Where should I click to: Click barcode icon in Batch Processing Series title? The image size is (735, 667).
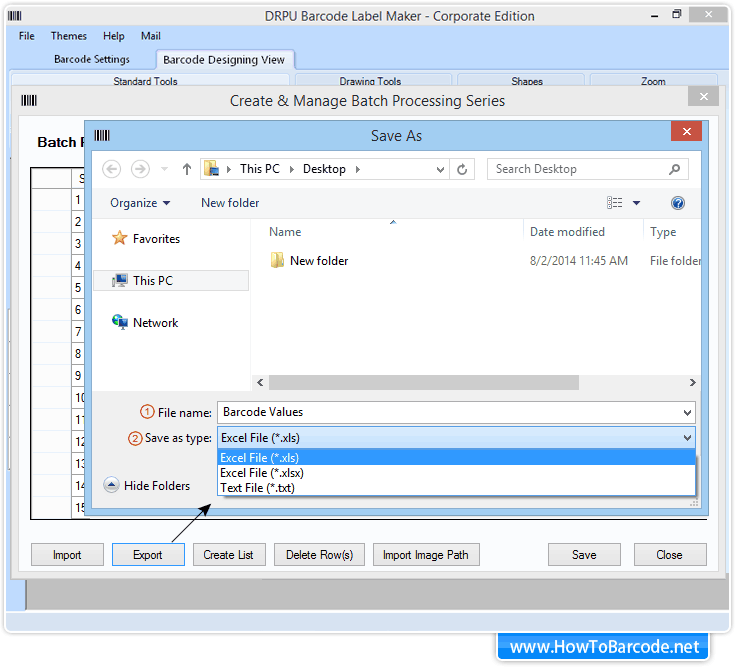pos(29,100)
